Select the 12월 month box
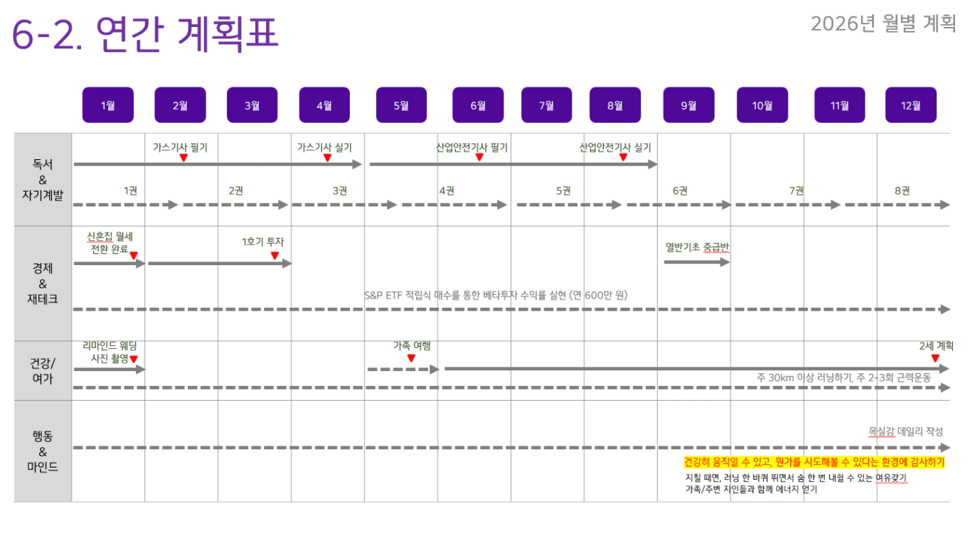This screenshot has width=980, height=533. [x=911, y=105]
